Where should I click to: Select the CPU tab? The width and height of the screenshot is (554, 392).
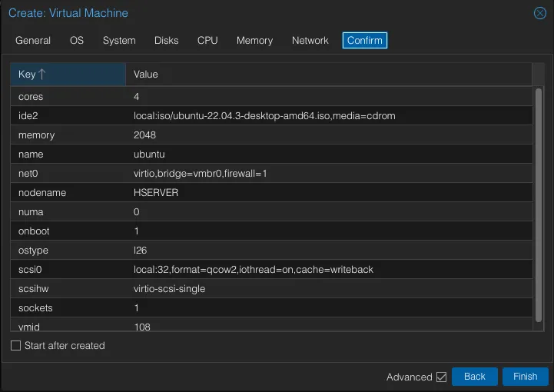tap(207, 41)
